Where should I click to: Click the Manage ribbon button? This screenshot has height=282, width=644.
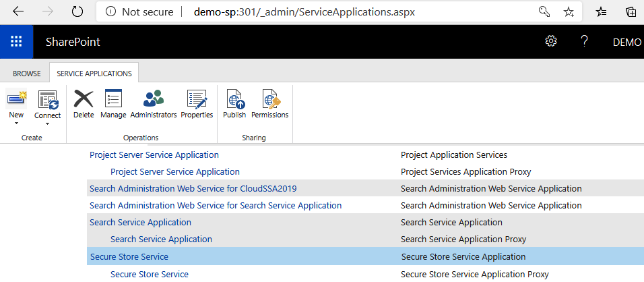click(x=113, y=104)
